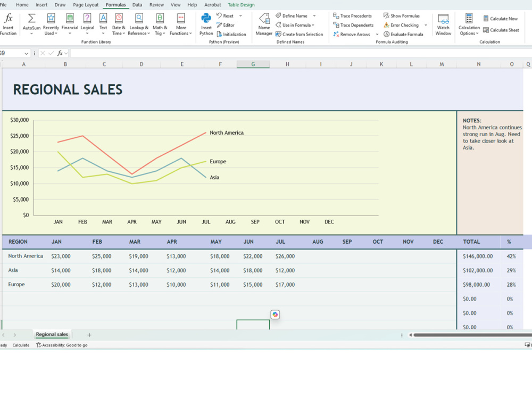Click the Asia series label in chart

coord(214,178)
